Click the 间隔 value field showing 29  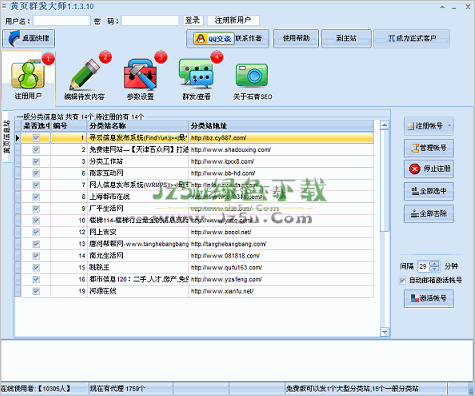click(423, 266)
